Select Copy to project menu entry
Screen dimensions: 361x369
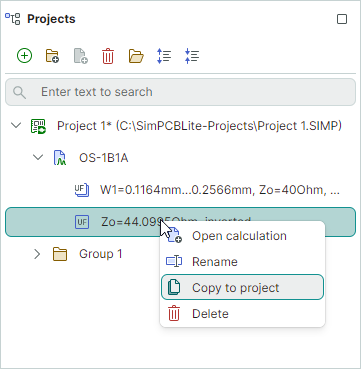pos(242,287)
